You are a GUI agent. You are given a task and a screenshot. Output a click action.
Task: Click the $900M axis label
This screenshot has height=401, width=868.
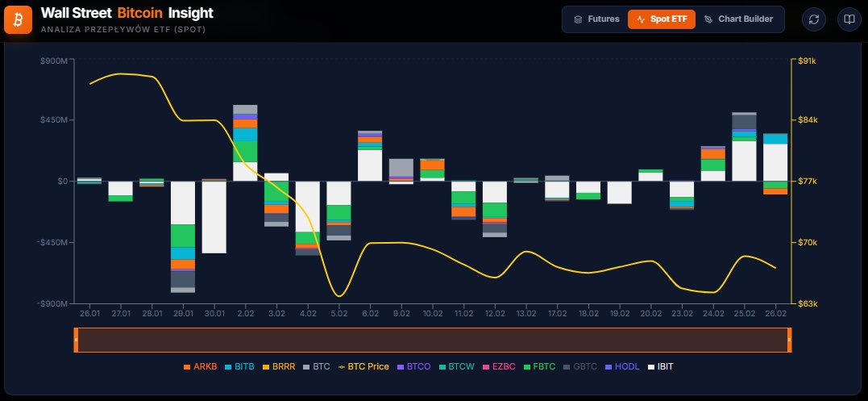54,61
